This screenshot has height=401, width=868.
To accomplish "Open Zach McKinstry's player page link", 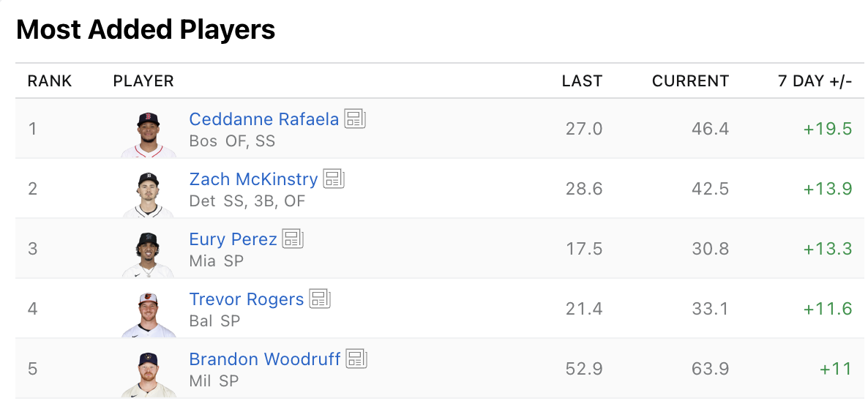I will coord(253,179).
